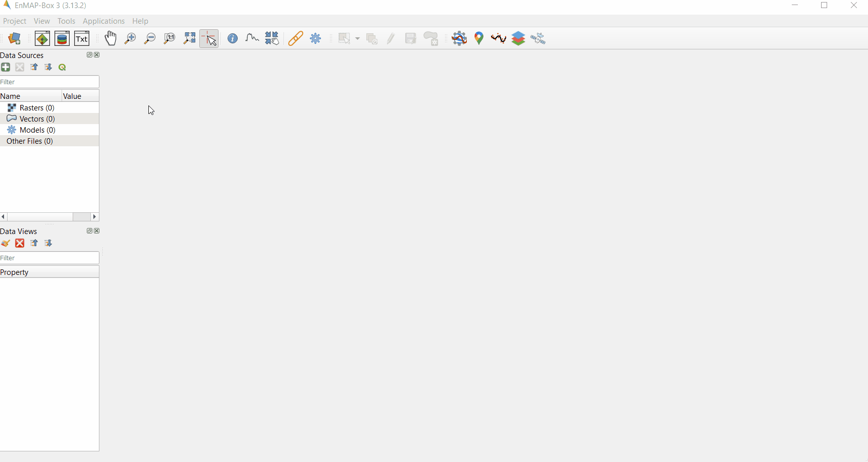The image size is (868, 462).
Task: Click the save edits icon
Action: click(411, 39)
